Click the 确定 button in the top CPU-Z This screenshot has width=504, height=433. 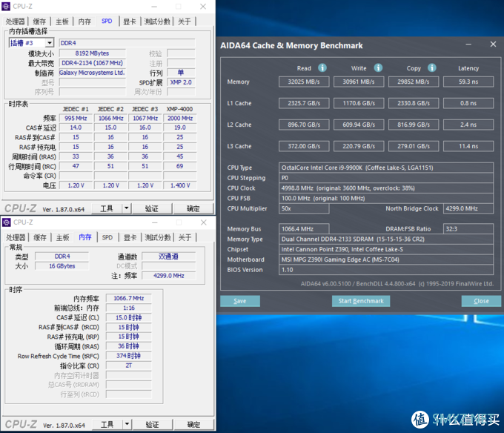pos(193,208)
